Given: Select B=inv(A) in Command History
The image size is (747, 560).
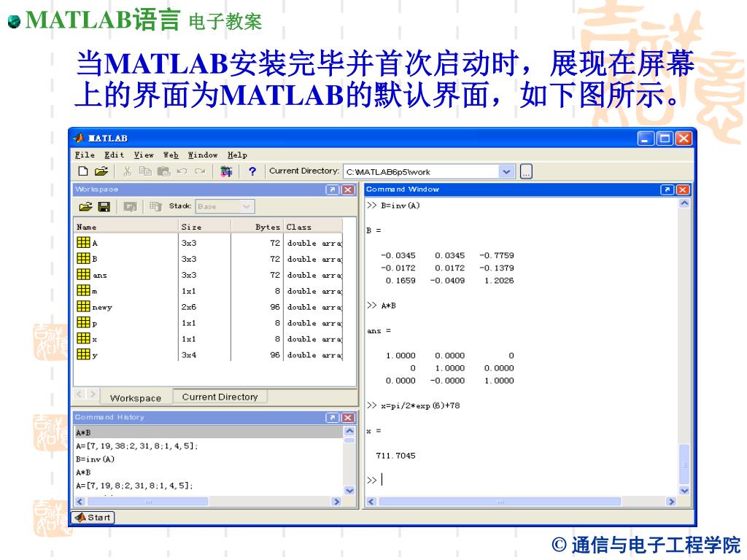Looking at the screenshot, I should [96, 459].
